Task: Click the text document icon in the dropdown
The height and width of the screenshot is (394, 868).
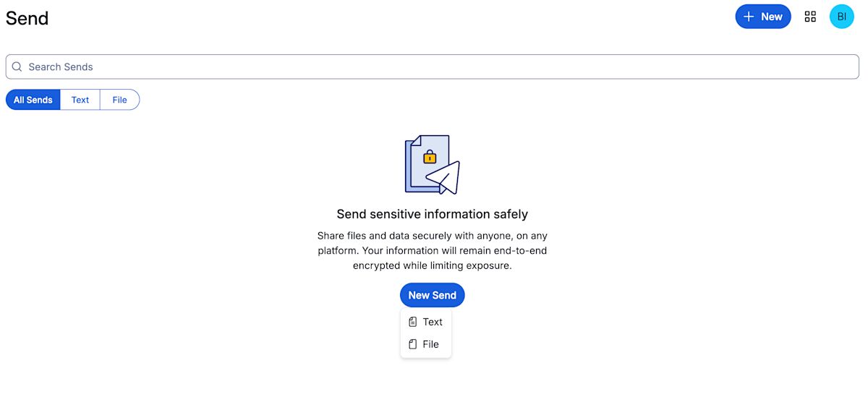Action: (412, 322)
